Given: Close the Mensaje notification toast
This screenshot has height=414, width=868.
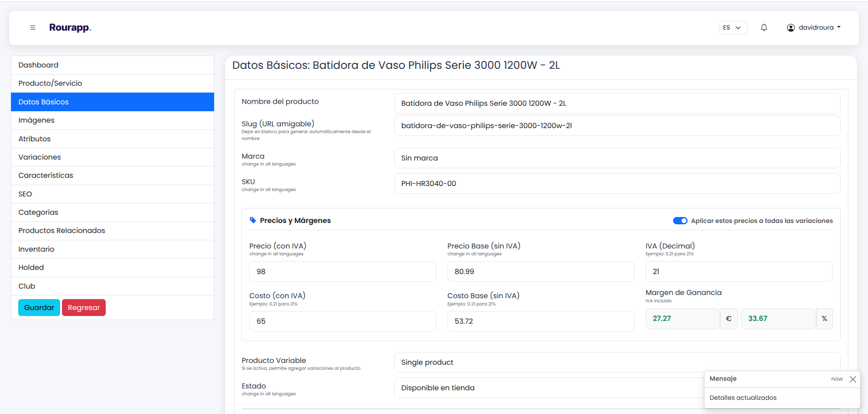Looking at the screenshot, I should pos(853,379).
